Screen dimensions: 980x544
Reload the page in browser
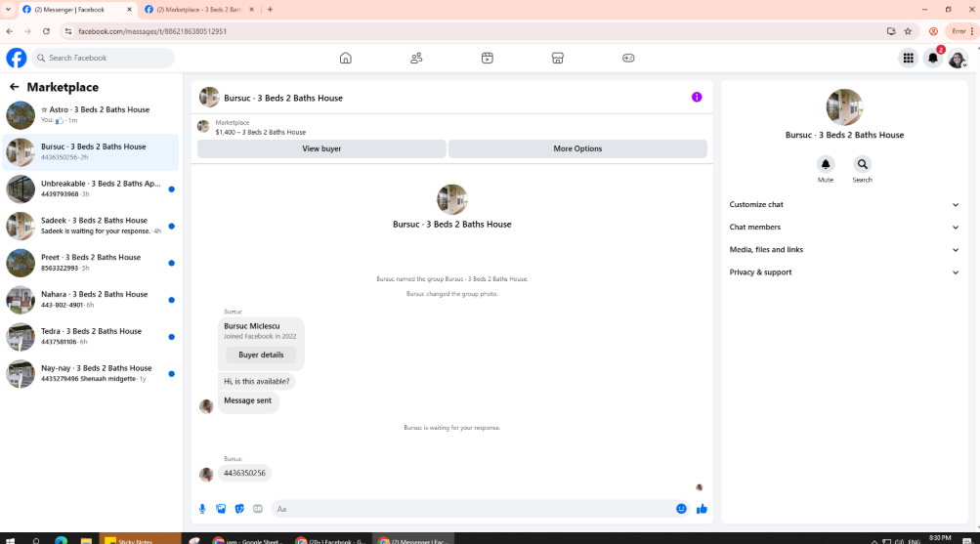click(46, 31)
